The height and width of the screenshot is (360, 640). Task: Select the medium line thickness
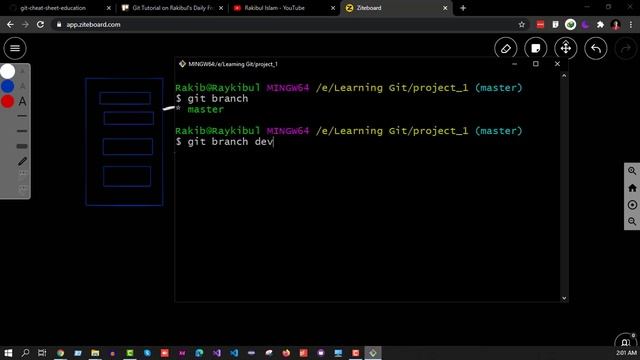pos(22,131)
